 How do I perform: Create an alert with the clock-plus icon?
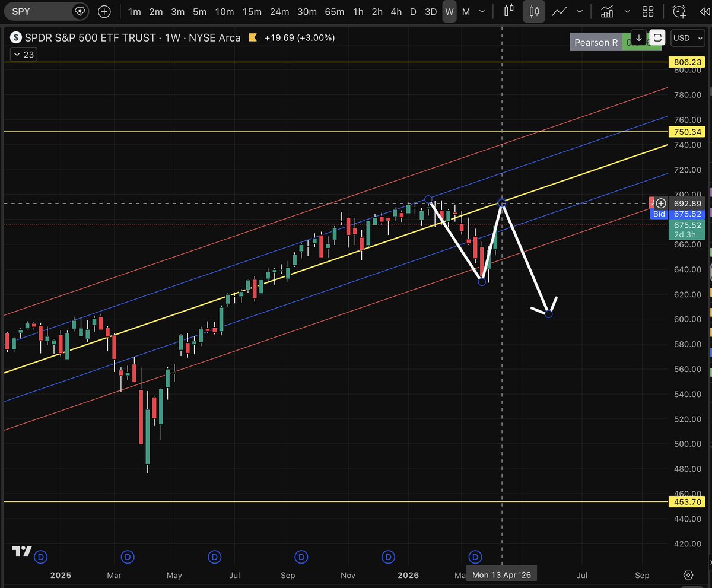(679, 11)
